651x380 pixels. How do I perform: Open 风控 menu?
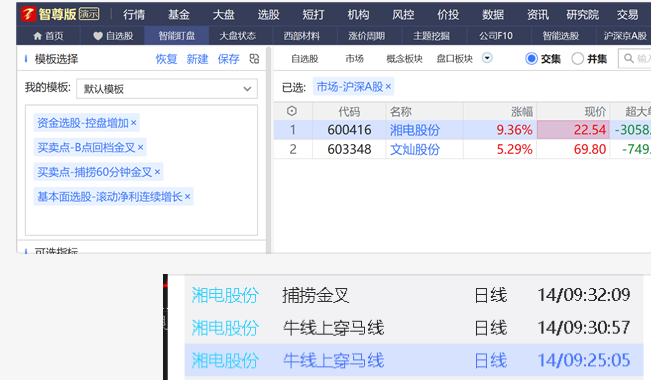coord(403,15)
